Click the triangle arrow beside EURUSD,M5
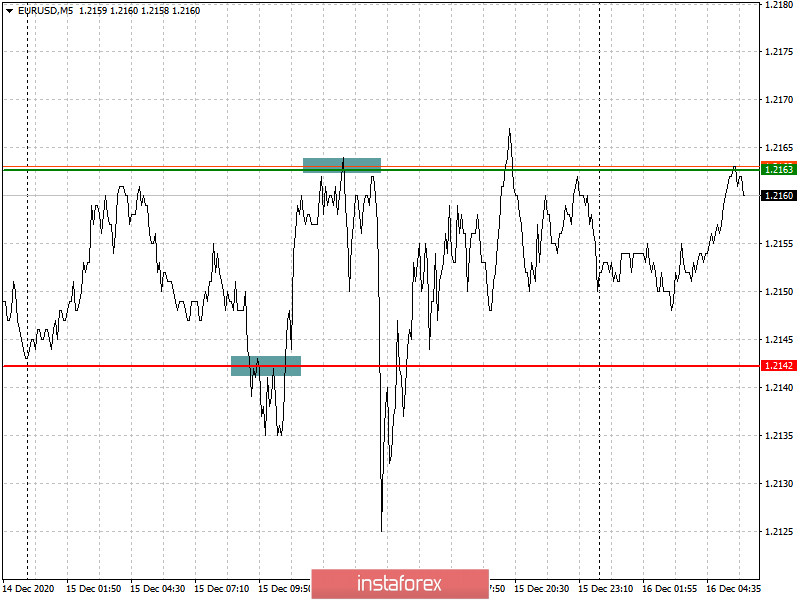Image resolution: width=800 pixels, height=600 pixels. pyautogui.click(x=9, y=11)
